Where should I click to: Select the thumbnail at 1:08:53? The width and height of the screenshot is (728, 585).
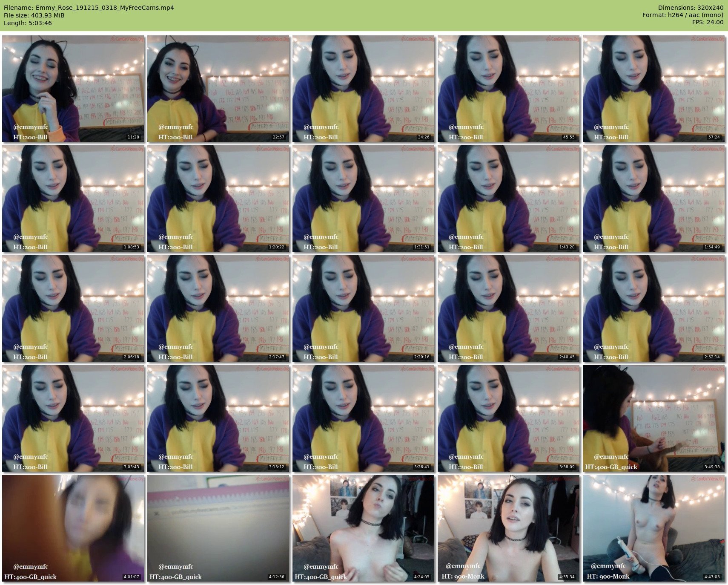coord(73,199)
